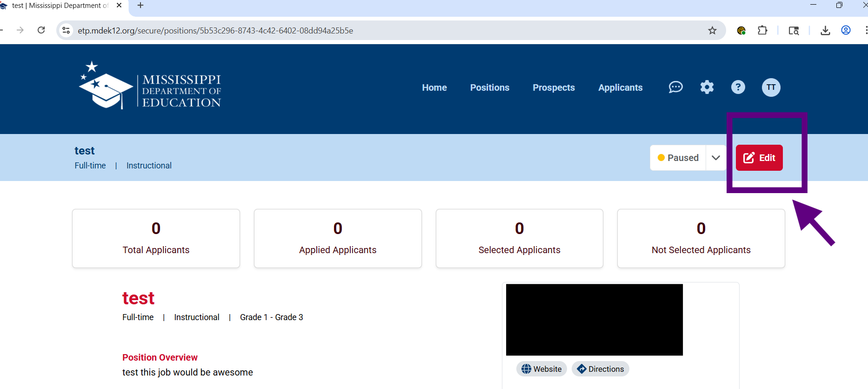Image resolution: width=868 pixels, height=389 pixels.
Task: Select the Total Applicants card
Action: (x=156, y=238)
